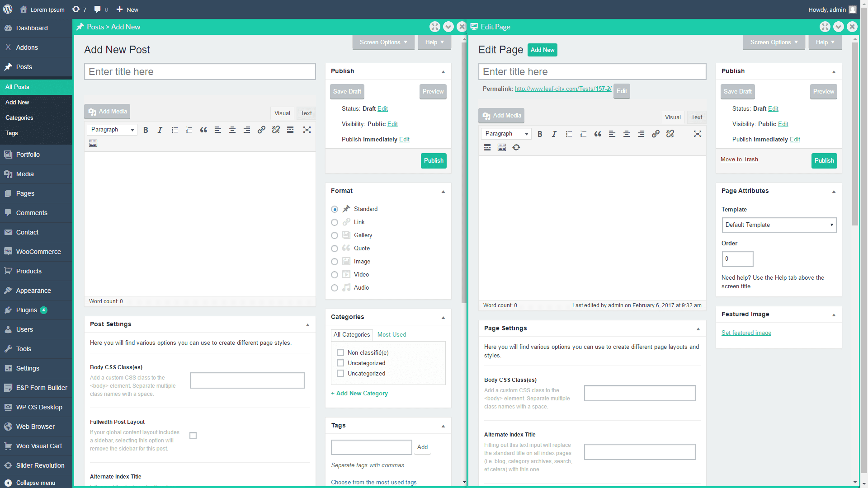Open the Paragraph style dropdown
Screen dimensions: 868x488
point(112,130)
